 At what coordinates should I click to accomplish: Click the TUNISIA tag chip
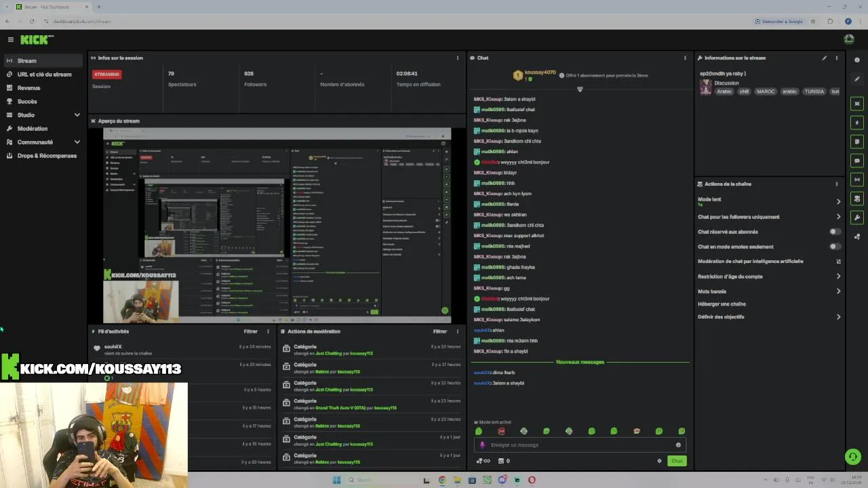coord(814,91)
